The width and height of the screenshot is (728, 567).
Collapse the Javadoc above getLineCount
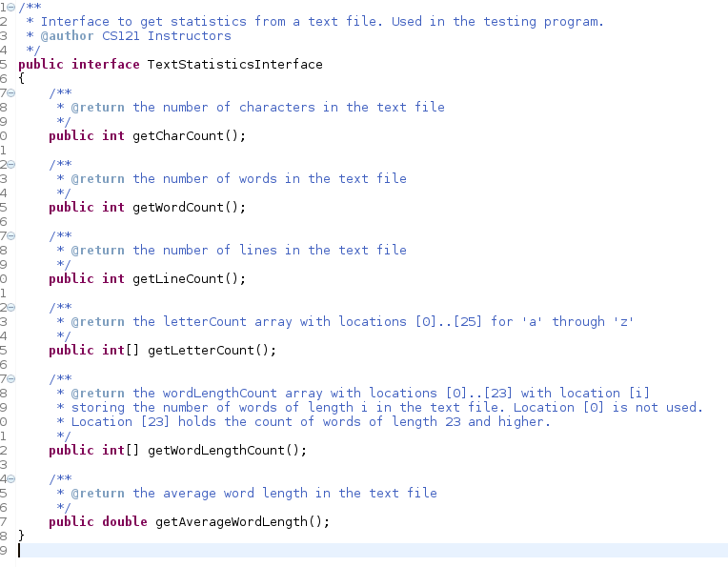pos(11,235)
